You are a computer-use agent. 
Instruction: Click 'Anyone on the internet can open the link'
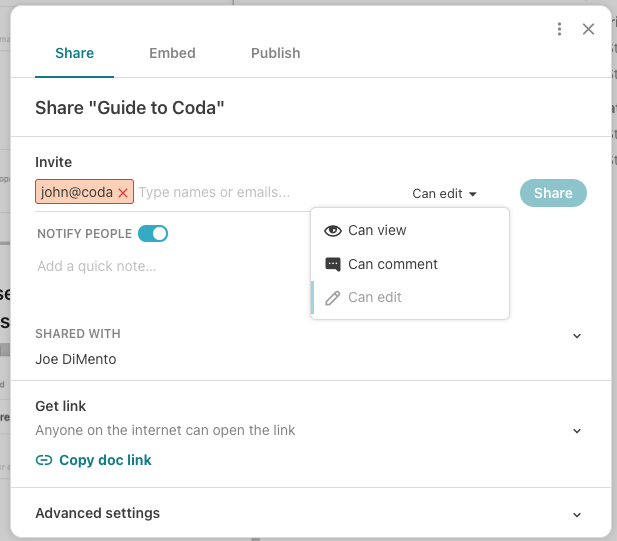tap(165, 430)
